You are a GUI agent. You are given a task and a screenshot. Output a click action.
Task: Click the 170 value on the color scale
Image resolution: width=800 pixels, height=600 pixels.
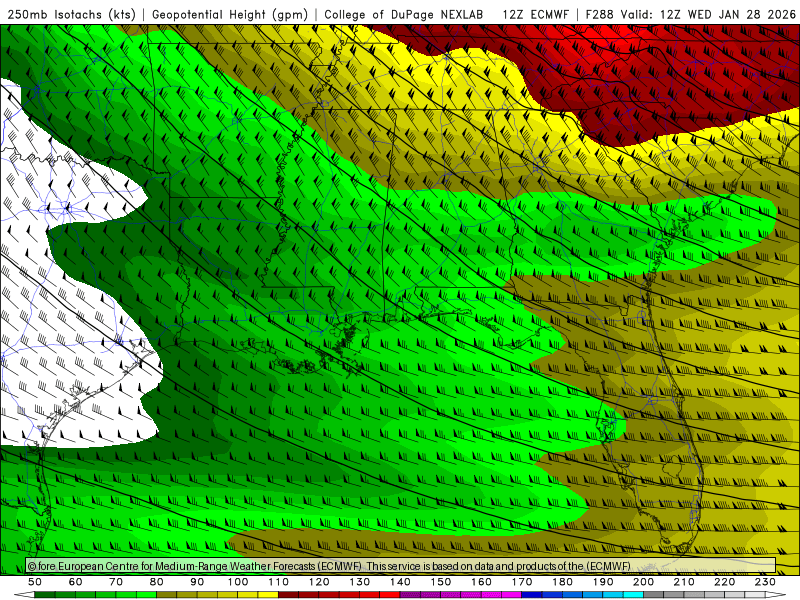(x=522, y=582)
